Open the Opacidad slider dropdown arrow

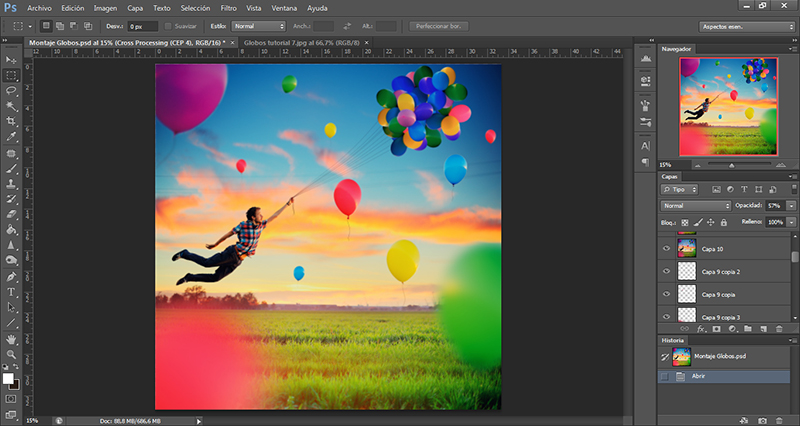coord(791,206)
